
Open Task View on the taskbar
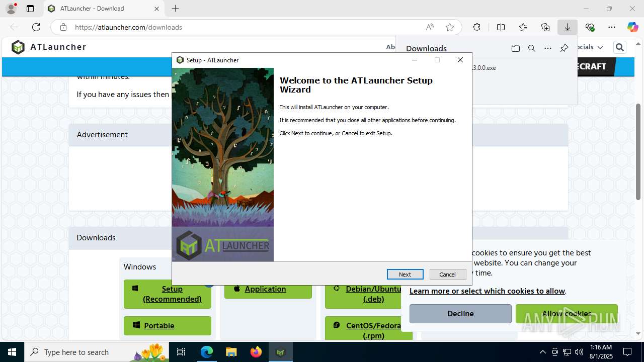pyautogui.click(x=182, y=352)
